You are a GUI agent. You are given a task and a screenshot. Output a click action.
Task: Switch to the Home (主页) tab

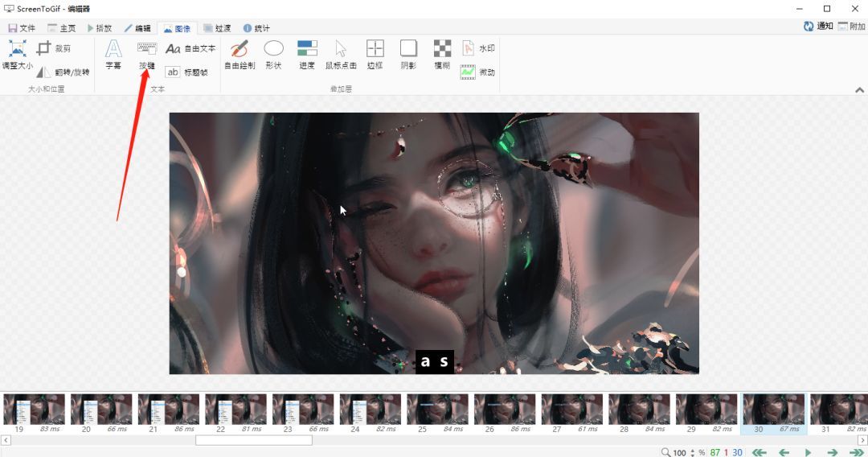coord(61,28)
